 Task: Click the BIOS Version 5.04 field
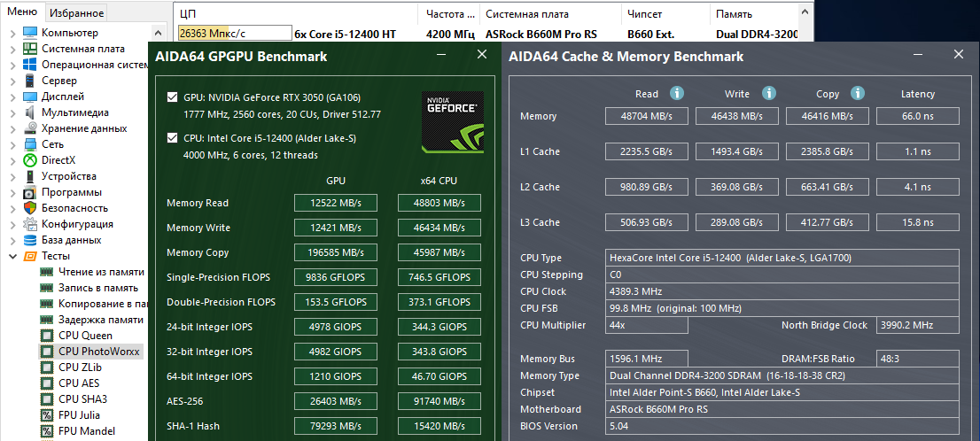pyautogui.click(x=782, y=426)
